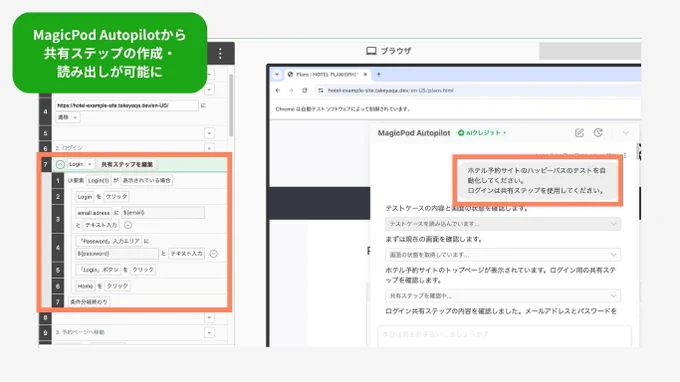Open dropdown arrow on 2. ログイン row
This screenshot has height=382, width=680.
point(209,148)
